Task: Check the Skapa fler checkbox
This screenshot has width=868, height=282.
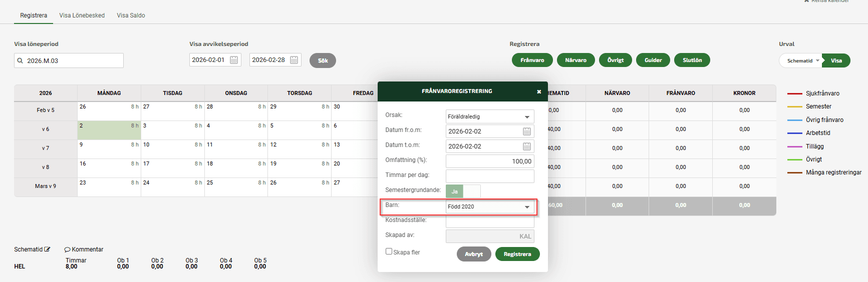Action: (x=389, y=251)
